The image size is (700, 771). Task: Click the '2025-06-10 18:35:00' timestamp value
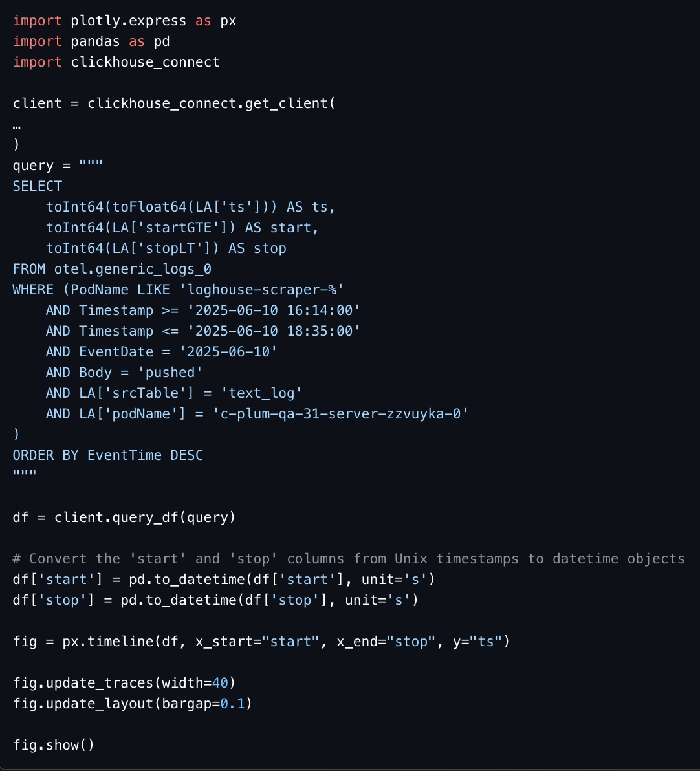pyautogui.click(x=274, y=331)
